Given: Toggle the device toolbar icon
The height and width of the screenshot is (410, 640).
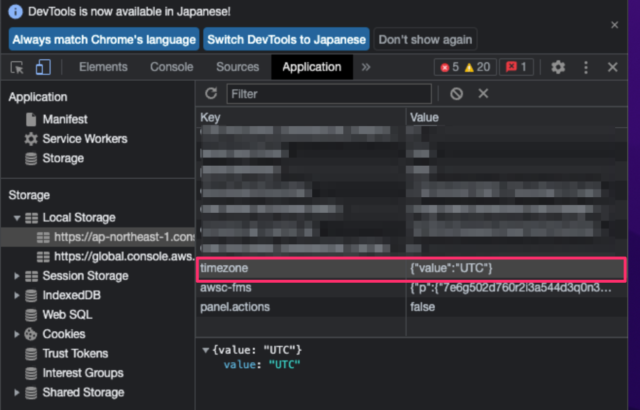Looking at the screenshot, I should click(43, 67).
